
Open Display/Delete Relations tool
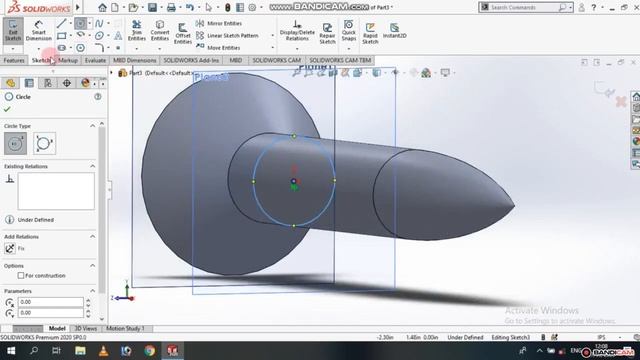(x=297, y=31)
